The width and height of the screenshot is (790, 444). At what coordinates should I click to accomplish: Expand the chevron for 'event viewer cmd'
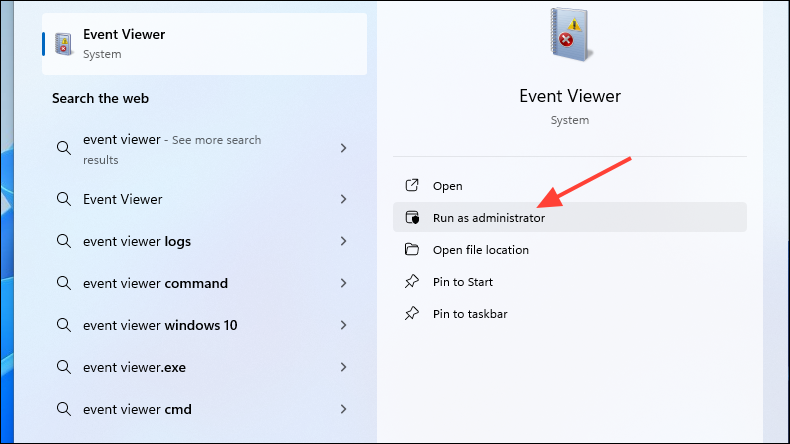tap(344, 409)
